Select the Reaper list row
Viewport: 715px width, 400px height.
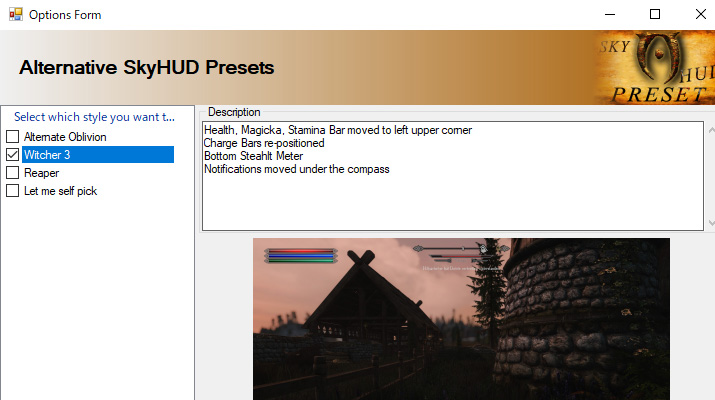coord(41,173)
